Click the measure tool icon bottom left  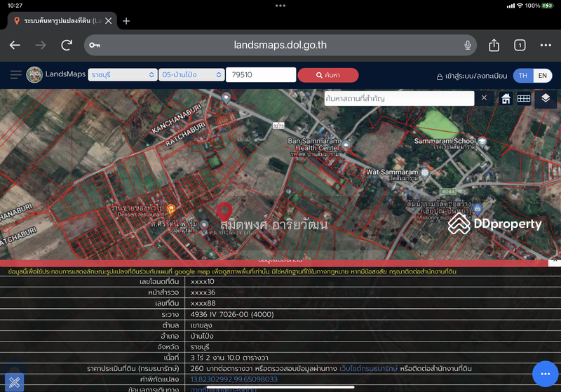coord(14,382)
